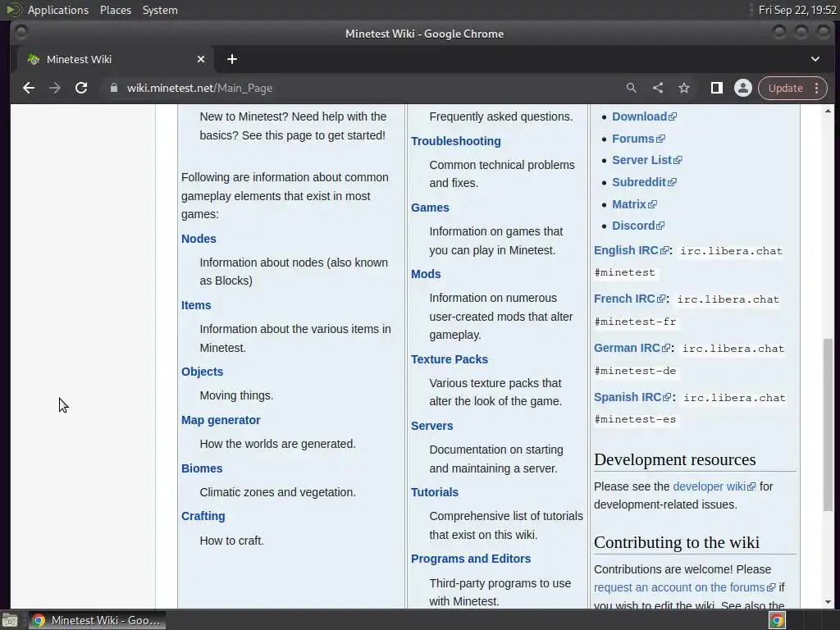Click the Contributing to the wiki heading

pos(677,542)
